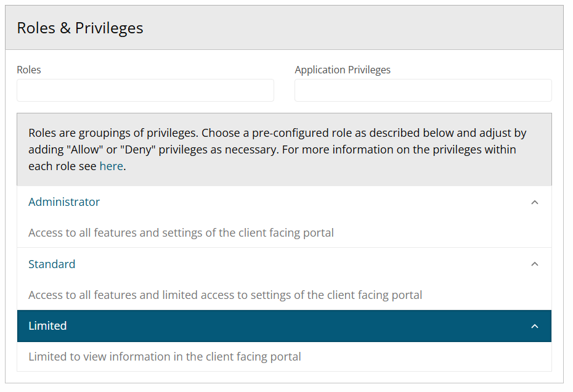
Task: Click the Limited role description text
Action: pyautogui.click(x=165, y=356)
